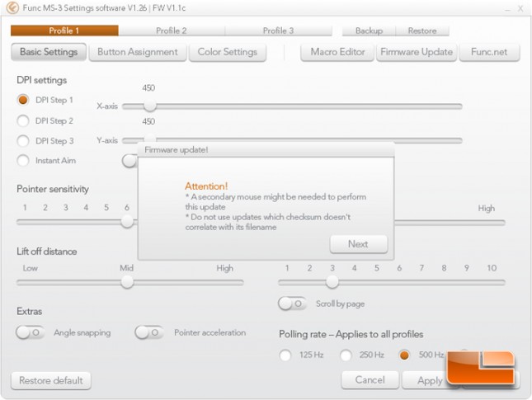Toggle Scroll by page switch
This screenshot has width=532, height=400.
292,304
